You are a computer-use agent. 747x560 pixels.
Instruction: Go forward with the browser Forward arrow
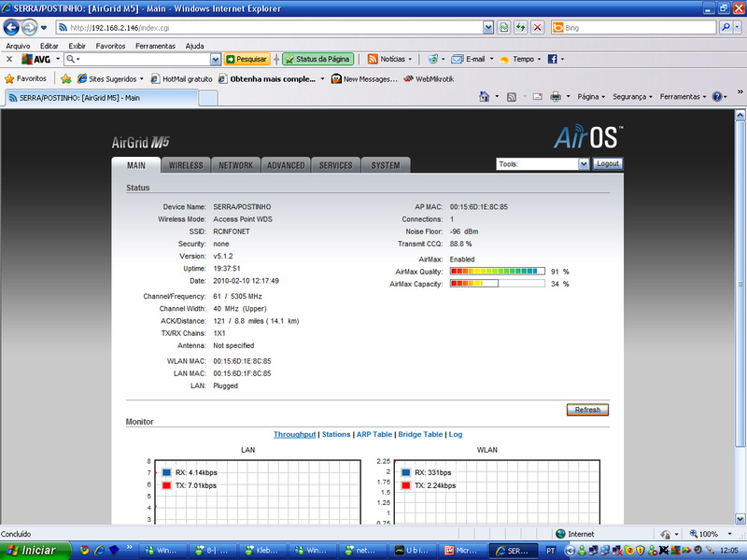[29, 28]
